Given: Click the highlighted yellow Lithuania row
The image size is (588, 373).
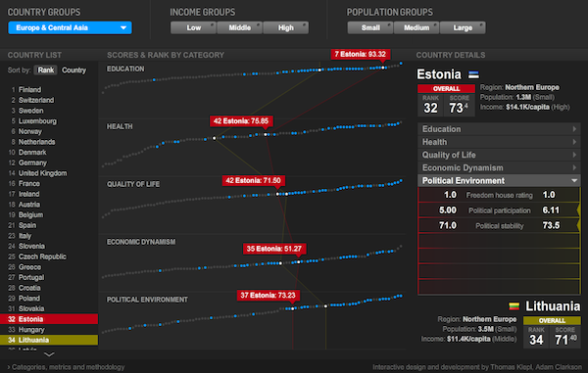Looking at the screenshot, I should tap(49, 340).
